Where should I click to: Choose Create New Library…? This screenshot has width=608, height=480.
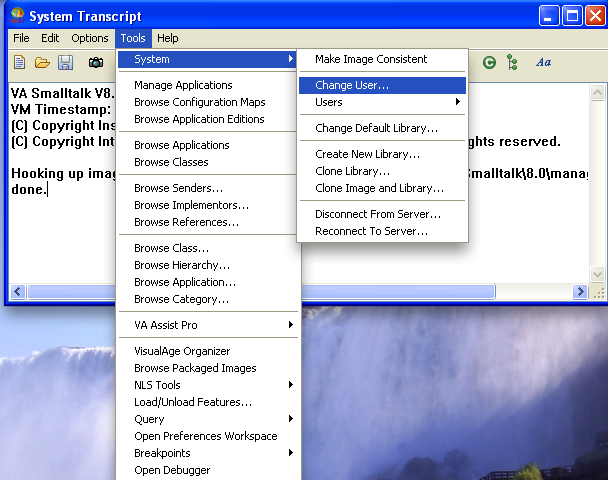coord(383,154)
